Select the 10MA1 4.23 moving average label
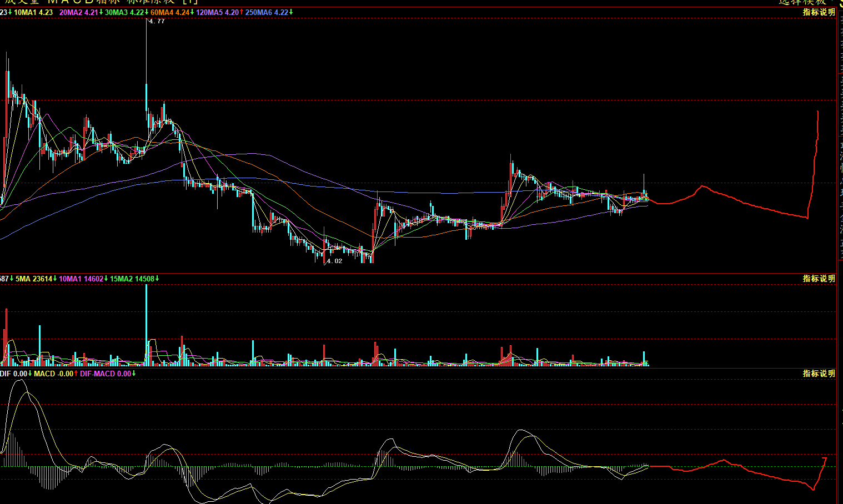 (33, 12)
